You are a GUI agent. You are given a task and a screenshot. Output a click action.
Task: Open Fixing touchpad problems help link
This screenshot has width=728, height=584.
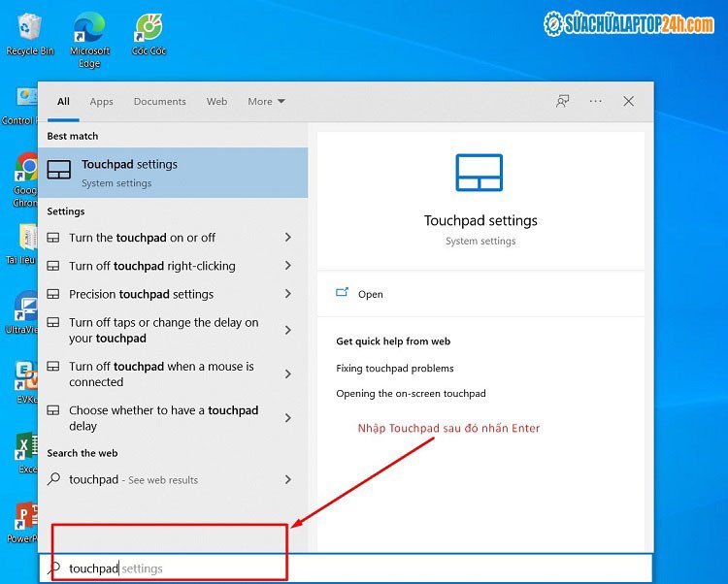pyautogui.click(x=395, y=369)
